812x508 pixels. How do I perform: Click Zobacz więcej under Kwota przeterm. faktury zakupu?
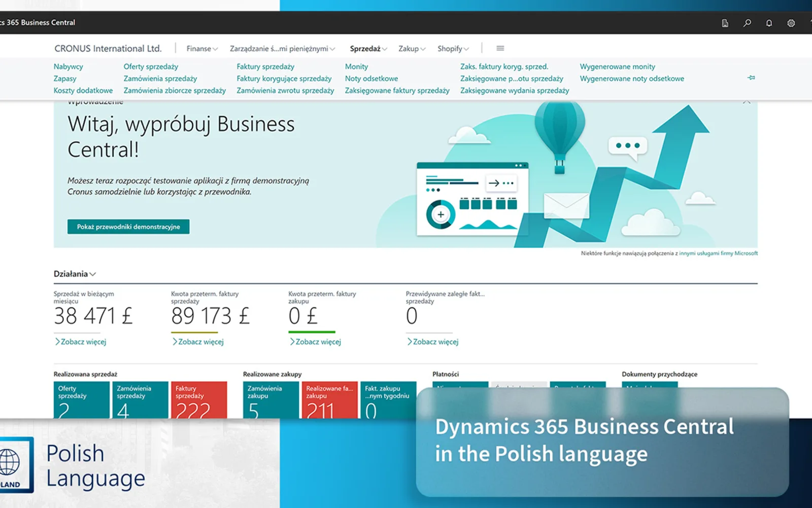[x=315, y=342]
